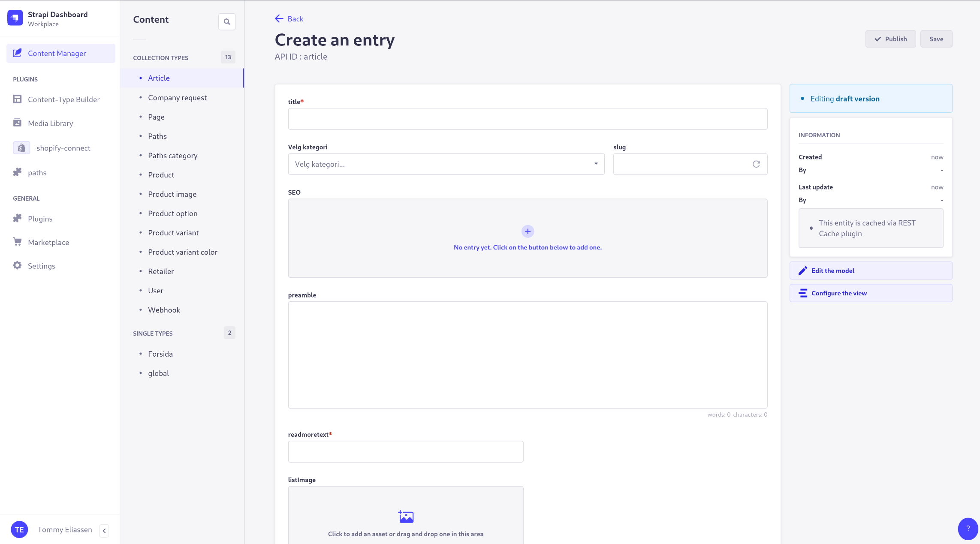The image size is (980, 544).
Task: Open the Content Manager section
Action: click(x=57, y=53)
